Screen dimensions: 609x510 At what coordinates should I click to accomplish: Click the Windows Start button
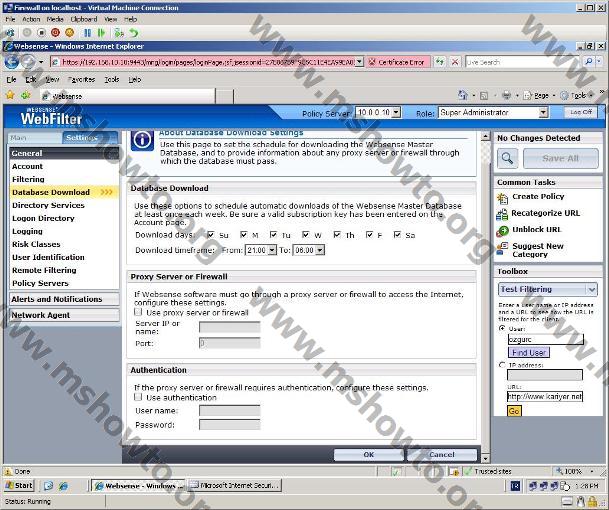pos(19,486)
